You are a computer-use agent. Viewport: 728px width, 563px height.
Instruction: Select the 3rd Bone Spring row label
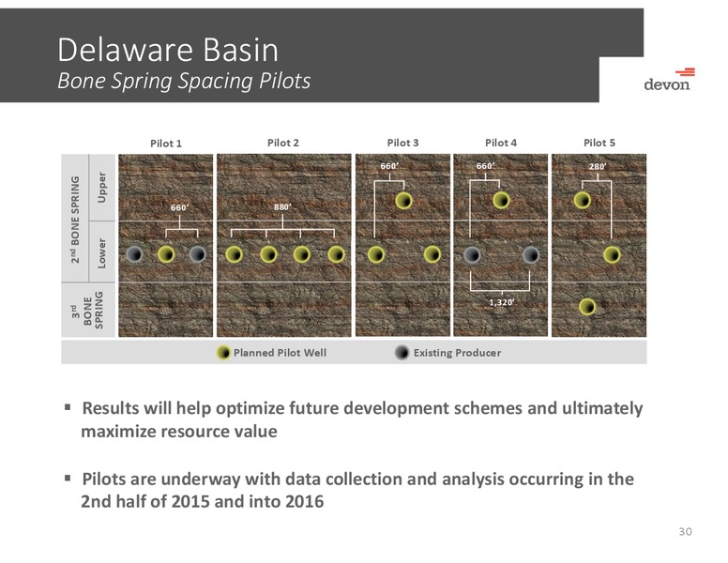coord(87,310)
